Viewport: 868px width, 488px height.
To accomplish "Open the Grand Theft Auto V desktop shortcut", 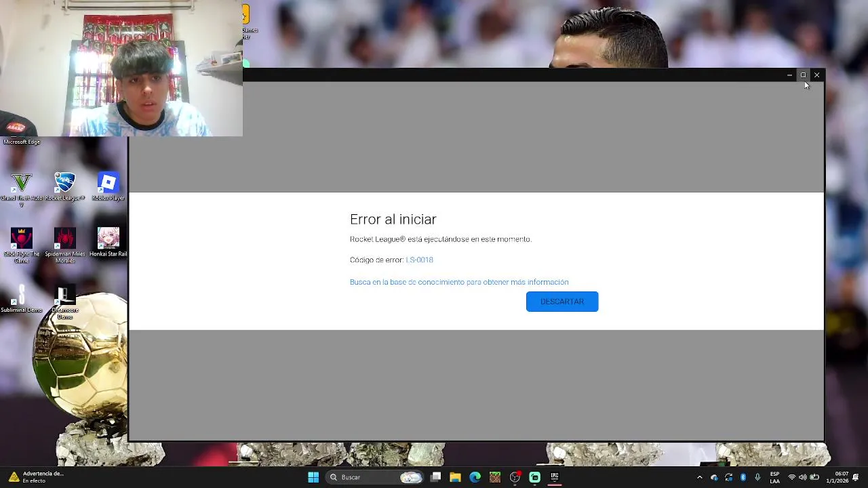I will [21, 190].
